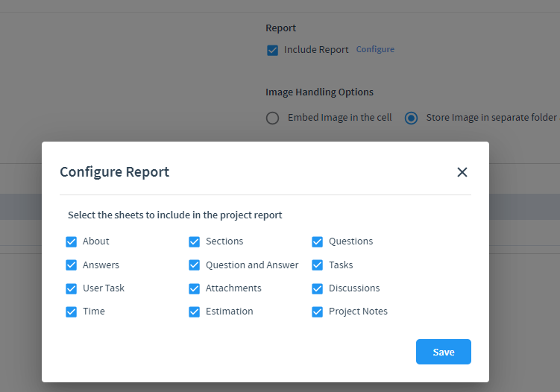This screenshot has width=560, height=392.
Task: Toggle Question and Answer checkbox
Action: (x=195, y=265)
